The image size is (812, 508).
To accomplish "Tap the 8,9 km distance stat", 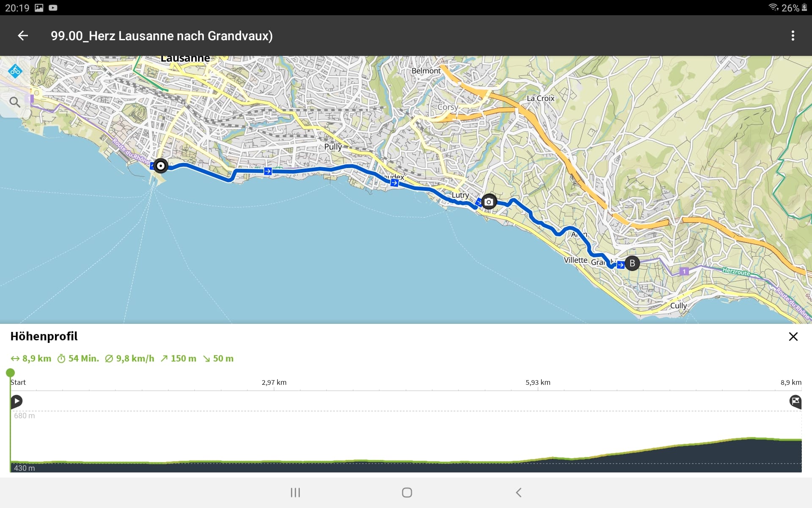I will tap(31, 359).
